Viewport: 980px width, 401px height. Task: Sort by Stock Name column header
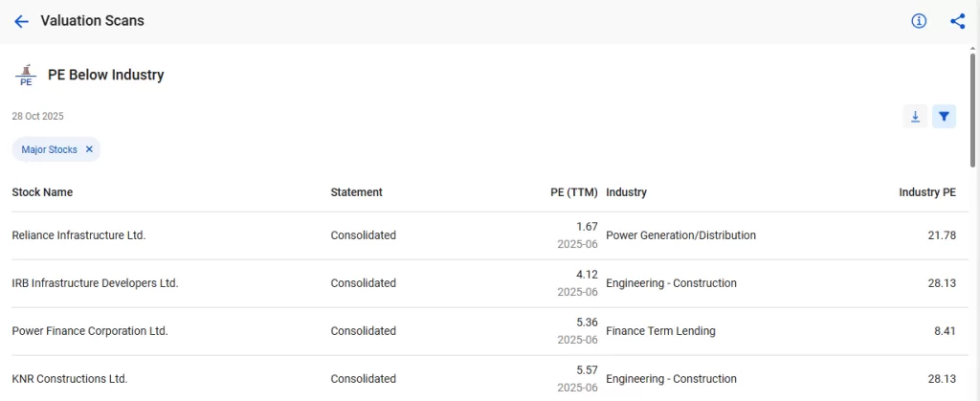(x=42, y=192)
